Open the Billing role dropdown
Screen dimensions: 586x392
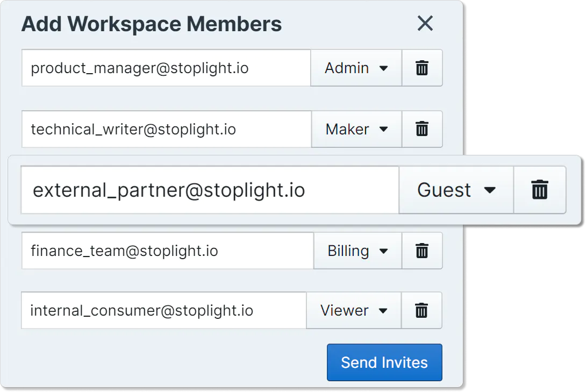358,251
